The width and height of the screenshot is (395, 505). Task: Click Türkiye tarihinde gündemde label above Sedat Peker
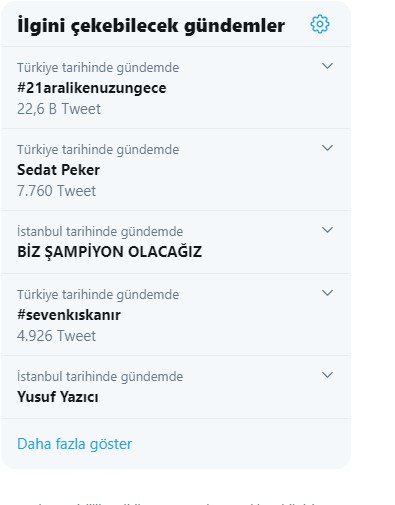click(x=98, y=150)
